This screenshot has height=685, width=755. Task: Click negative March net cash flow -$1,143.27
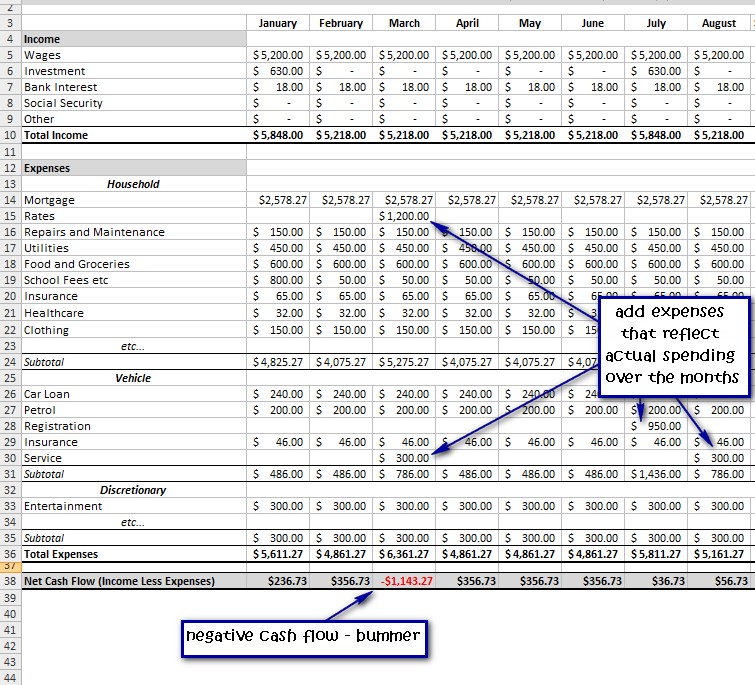(404, 581)
